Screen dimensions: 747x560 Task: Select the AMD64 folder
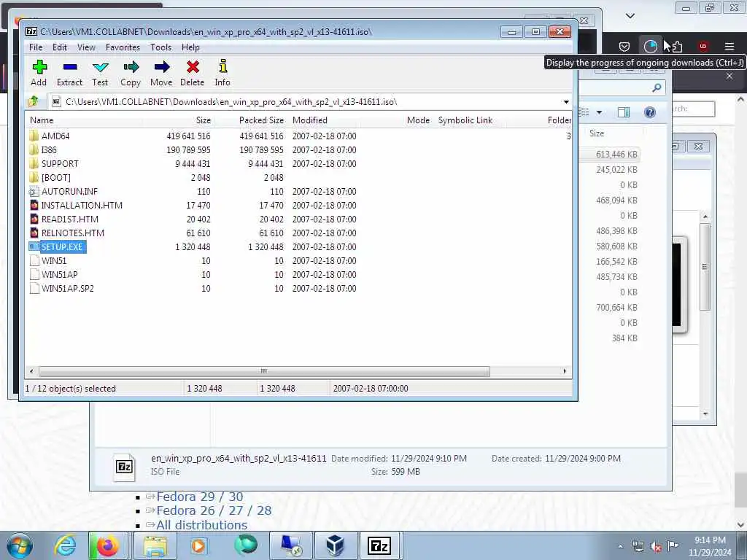tap(55, 136)
